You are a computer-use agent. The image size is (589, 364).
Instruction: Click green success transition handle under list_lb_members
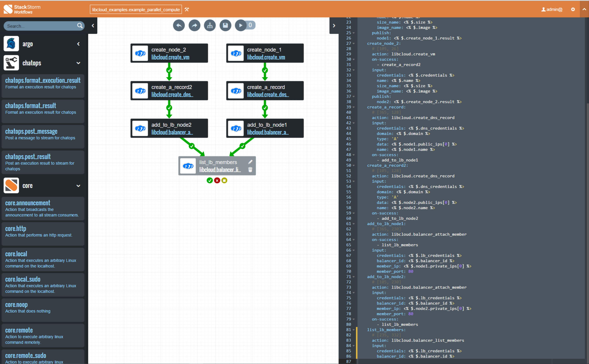pyautogui.click(x=210, y=180)
